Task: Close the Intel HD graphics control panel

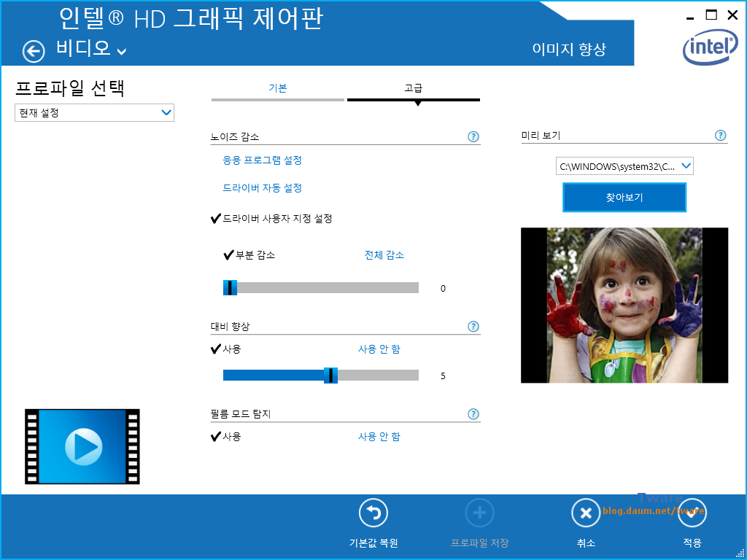Action: pos(732,15)
